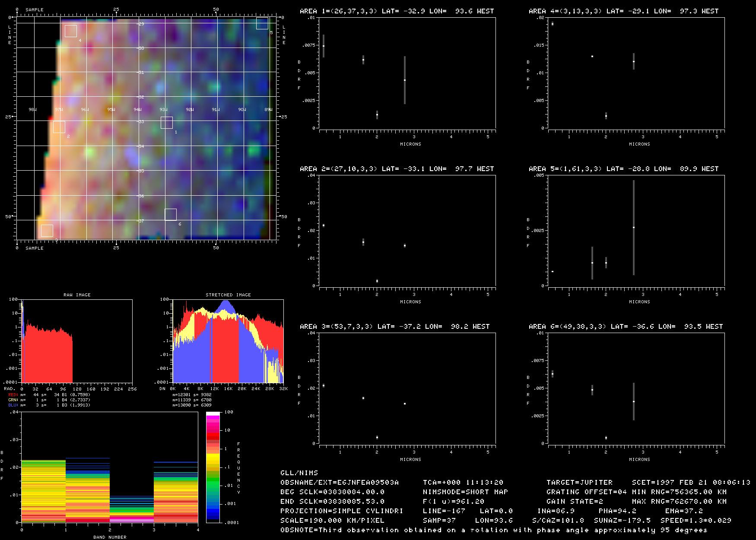Click the BLU channel statistics label
The width and height of the screenshot is (756, 540).
point(13,405)
